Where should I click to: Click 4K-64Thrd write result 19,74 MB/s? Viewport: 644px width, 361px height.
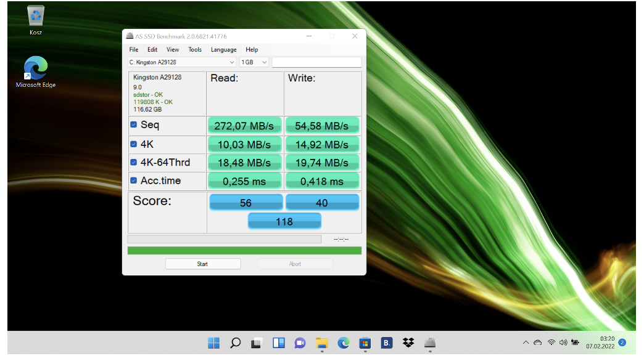point(322,163)
